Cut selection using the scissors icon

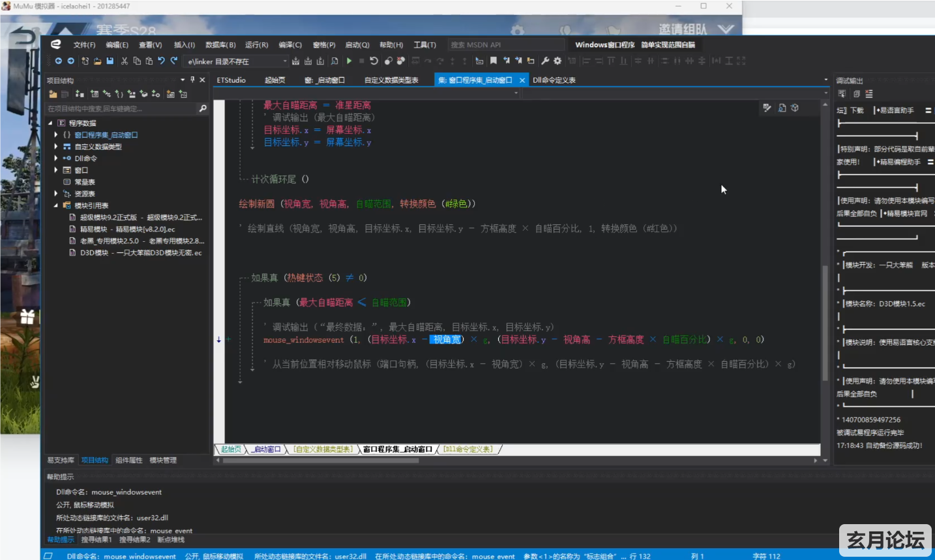coord(125,61)
